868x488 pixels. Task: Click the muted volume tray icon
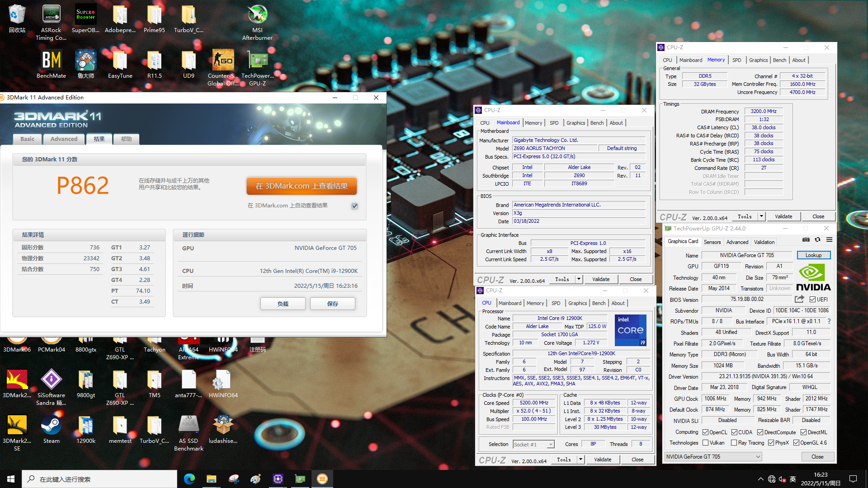pyautogui.click(x=782, y=479)
